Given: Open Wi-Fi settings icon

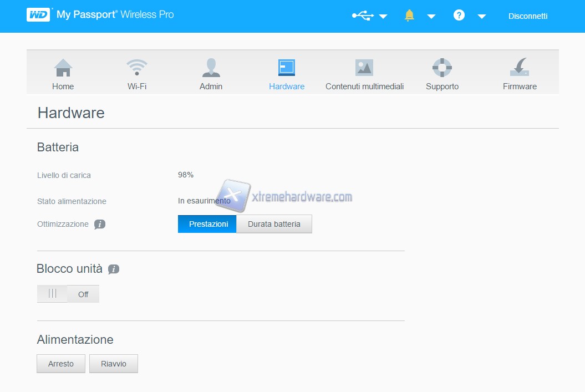Looking at the screenshot, I should click(136, 68).
